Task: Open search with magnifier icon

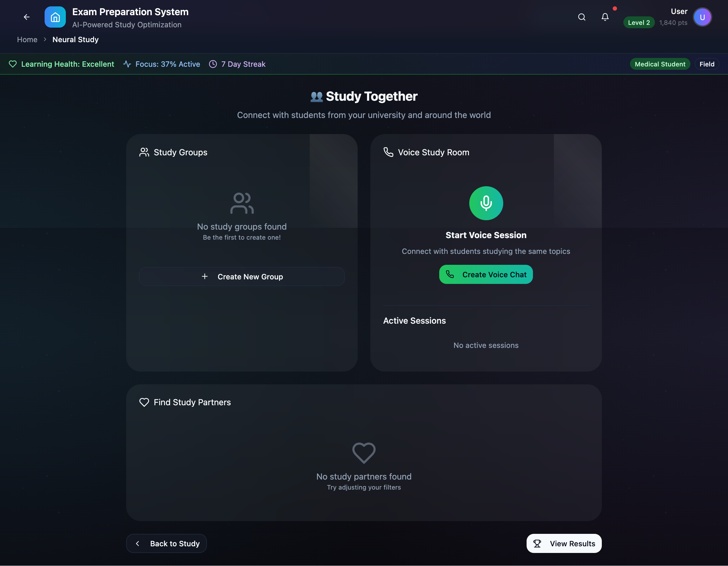Action: [x=582, y=17]
